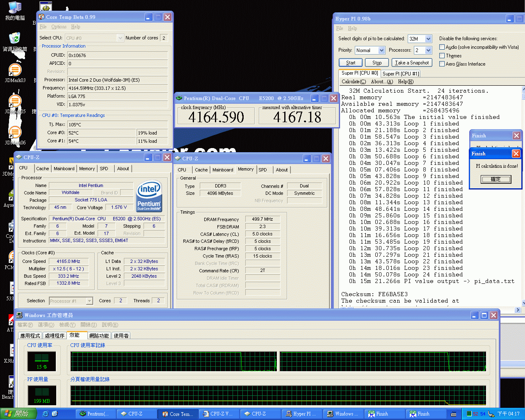
Task: Open the Priority Normal dropdown
Action: pos(381,50)
